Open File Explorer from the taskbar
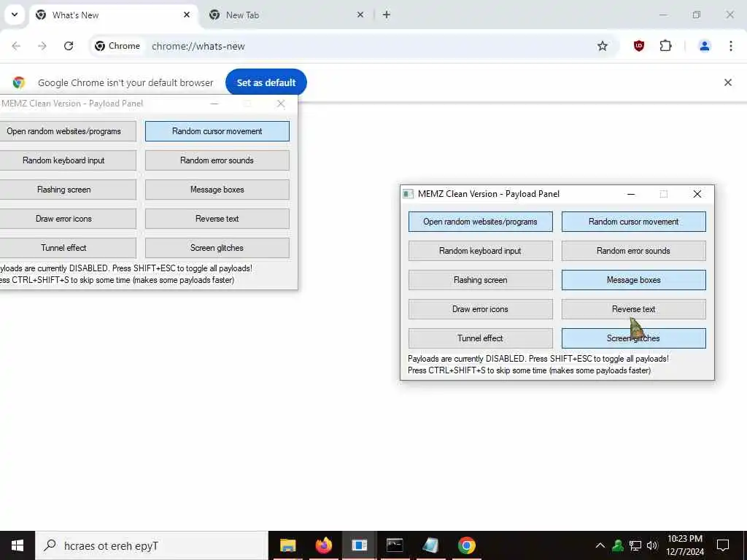This screenshot has height=560, width=747. coord(287,545)
